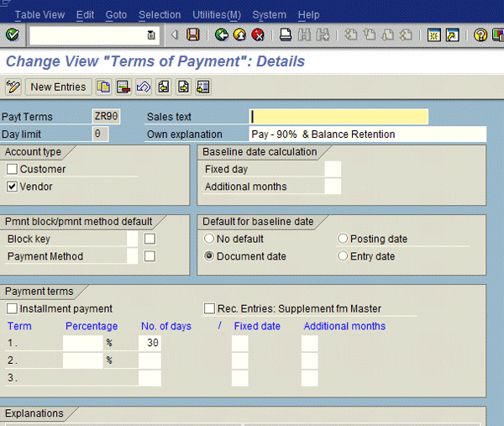Viewport: 504px width, 426px height.
Task: Click into the Sales text field
Action: pos(339,117)
